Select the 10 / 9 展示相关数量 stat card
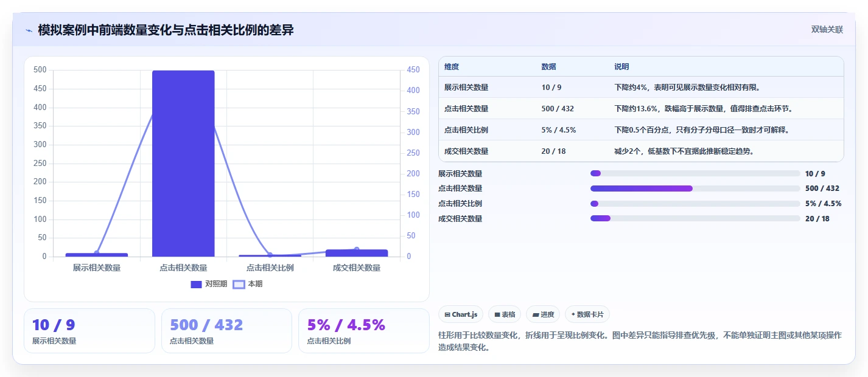The image size is (868, 377). (x=89, y=331)
